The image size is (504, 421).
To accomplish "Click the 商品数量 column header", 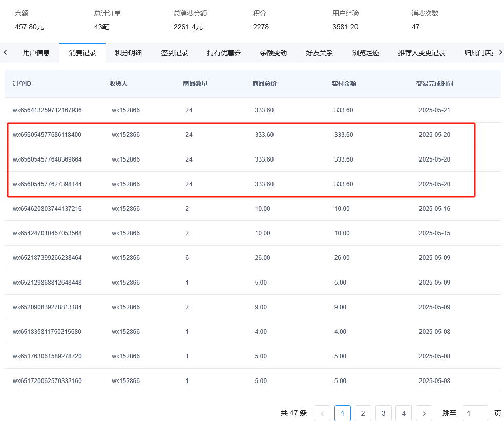I will [195, 84].
